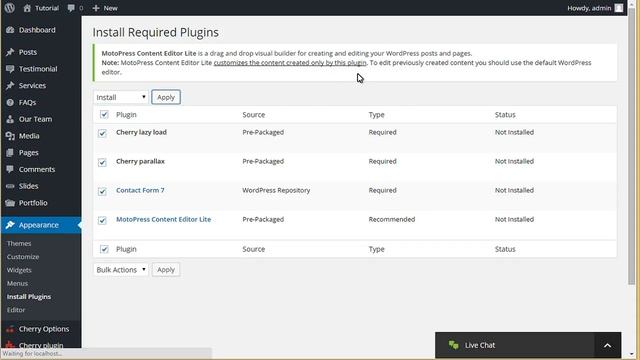Open Widgets submenu item
This screenshot has width=640, height=360.
tap(19, 270)
